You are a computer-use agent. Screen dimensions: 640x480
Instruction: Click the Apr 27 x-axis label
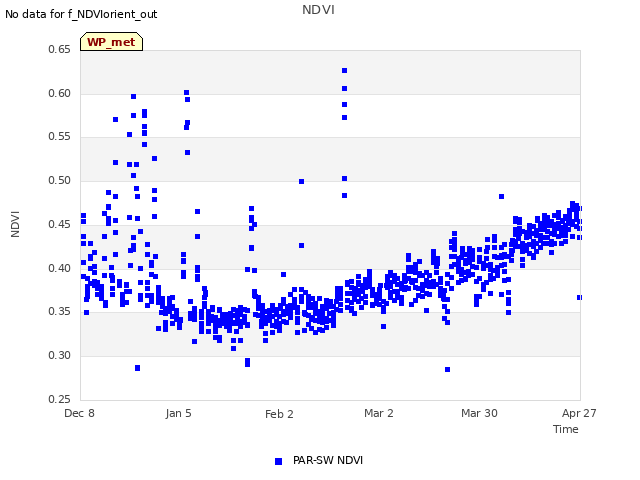tap(579, 413)
